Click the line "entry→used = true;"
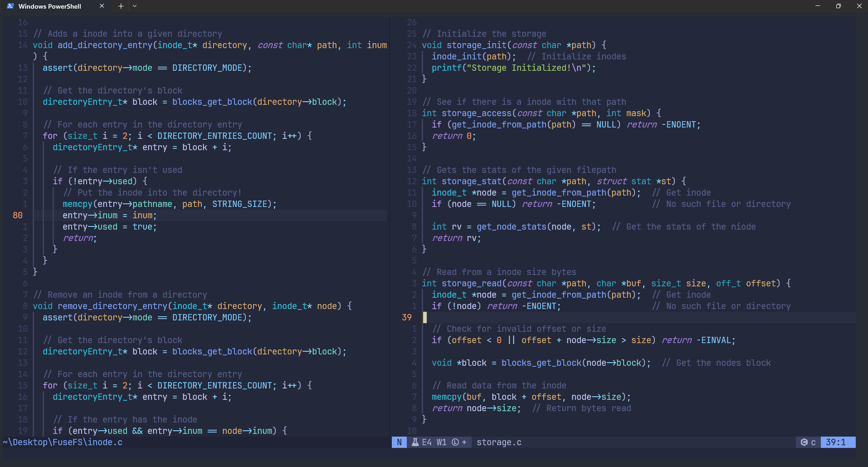Screen dimensions: 868x467 coord(110,226)
